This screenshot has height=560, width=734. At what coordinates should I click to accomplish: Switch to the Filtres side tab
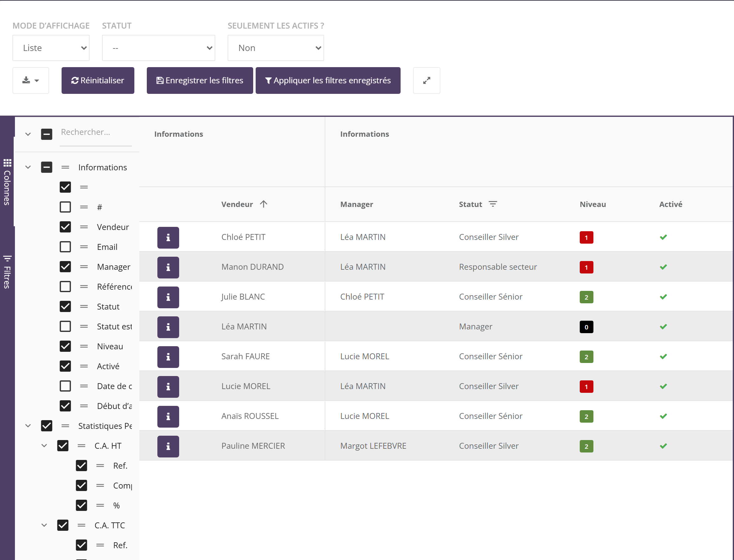point(7,272)
